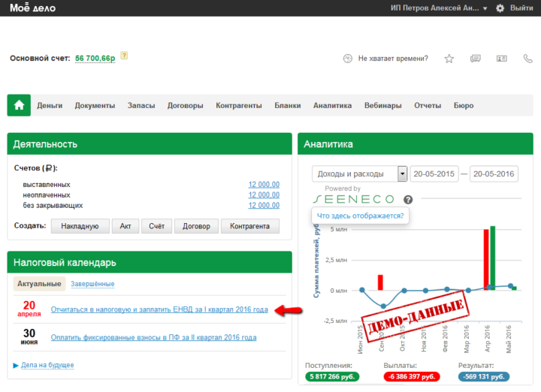The height and width of the screenshot is (392, 541).
Task: Open the Бюро menu
Action: (x=464, y=105)
